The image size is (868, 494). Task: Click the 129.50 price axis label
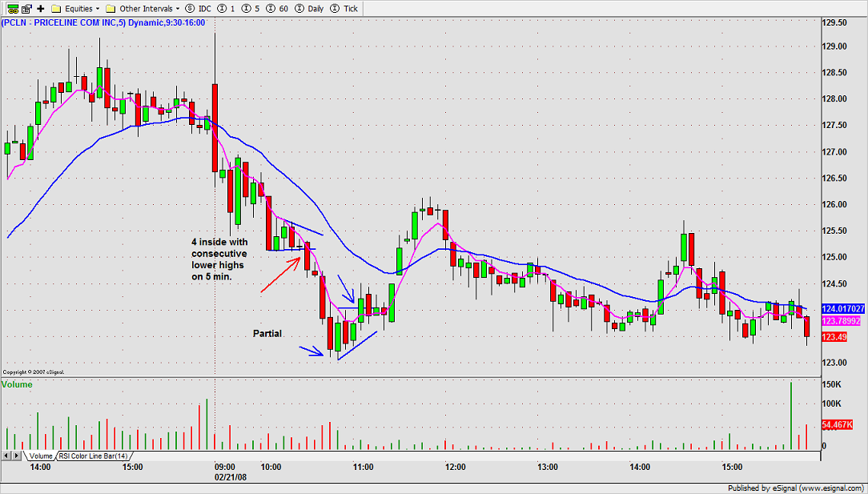coord(834,22)
